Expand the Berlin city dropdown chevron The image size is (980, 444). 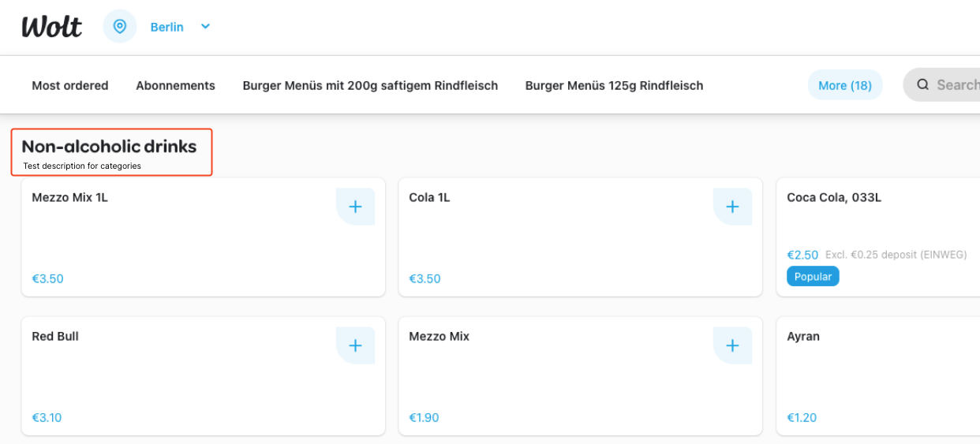pyautogui.click(x=205, y=27)
